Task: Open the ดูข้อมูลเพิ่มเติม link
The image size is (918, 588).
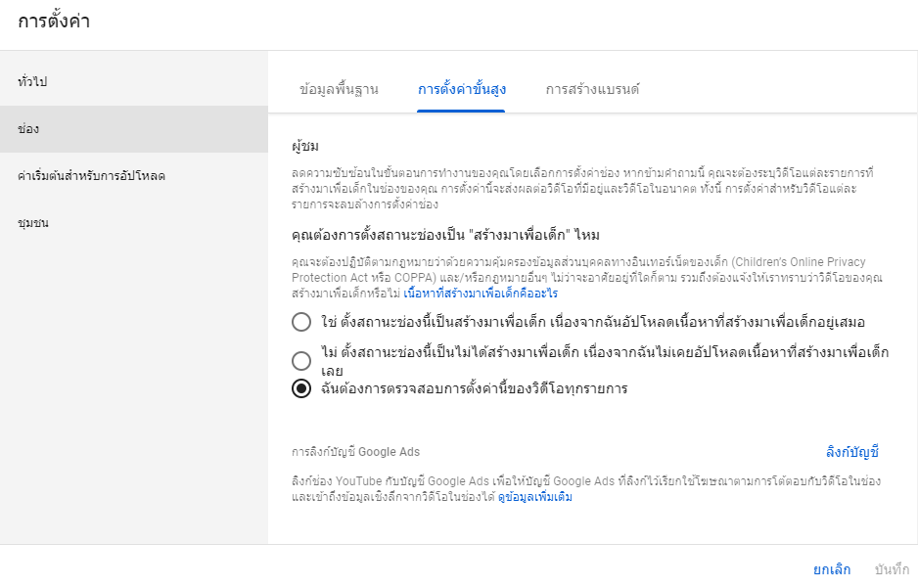Action: pyautogui.click(x=534, y=497)
